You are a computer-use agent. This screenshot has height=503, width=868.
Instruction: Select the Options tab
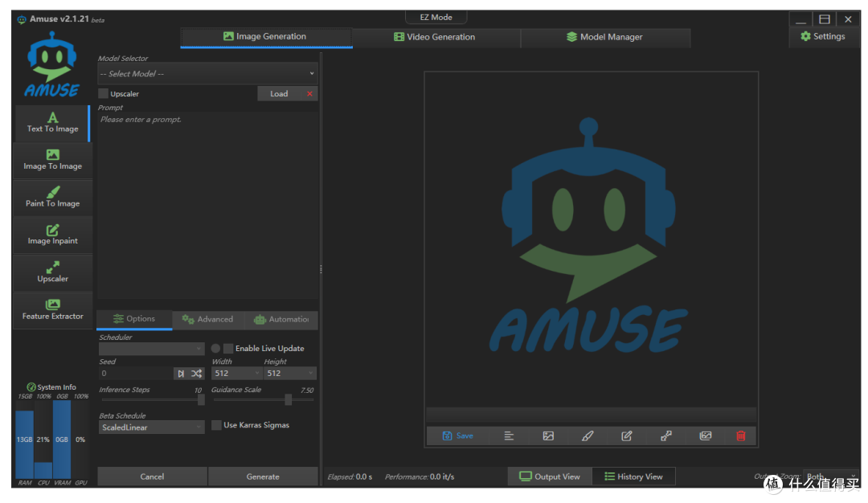click(134, 319)
